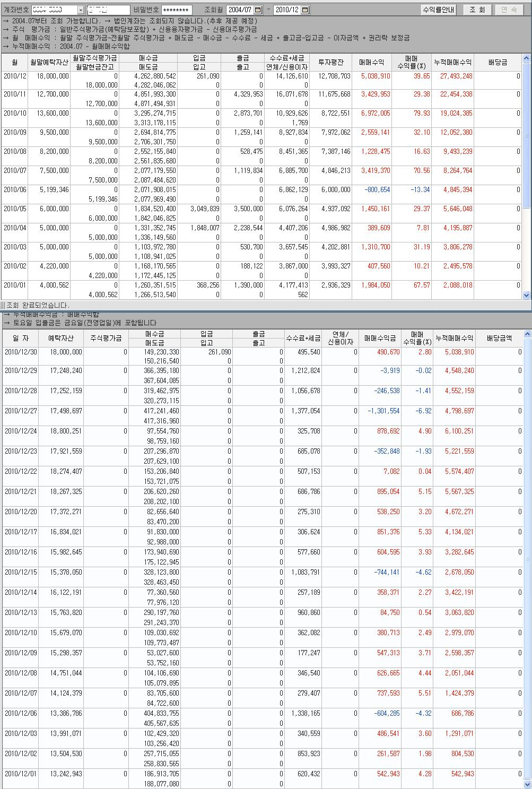Open the end month calendar picker
532x789 pixels.
[x=305, y=10]
